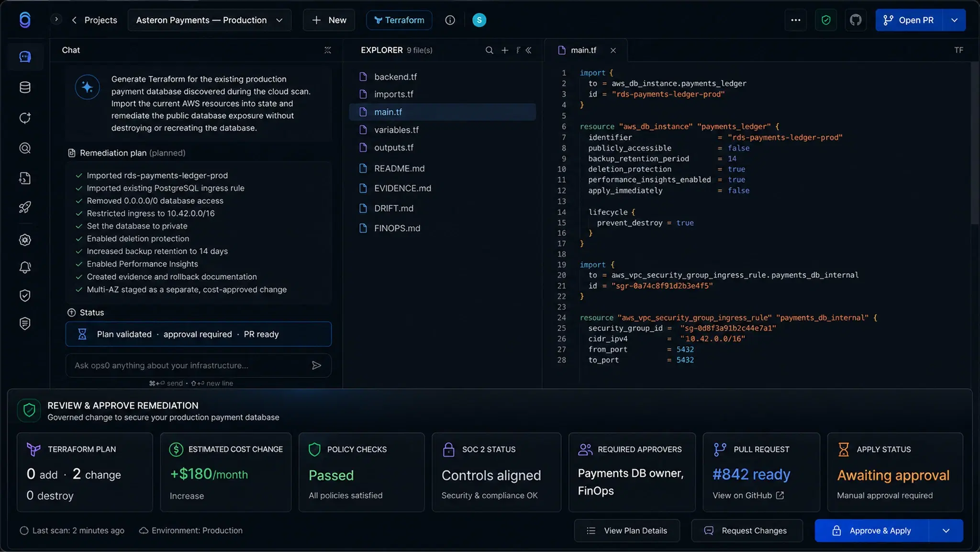
Task: Open the settings gear sidebar icon
Action: 25,240
